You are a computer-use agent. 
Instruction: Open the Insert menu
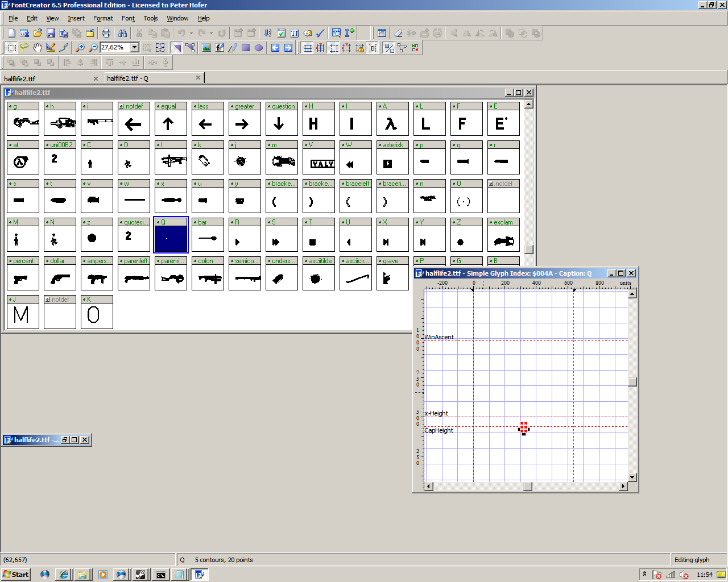pyautogui.click(x=76, y=18)
